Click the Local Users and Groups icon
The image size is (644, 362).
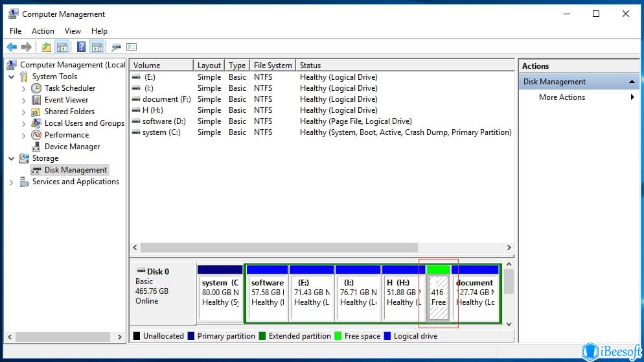click(36, 123)
